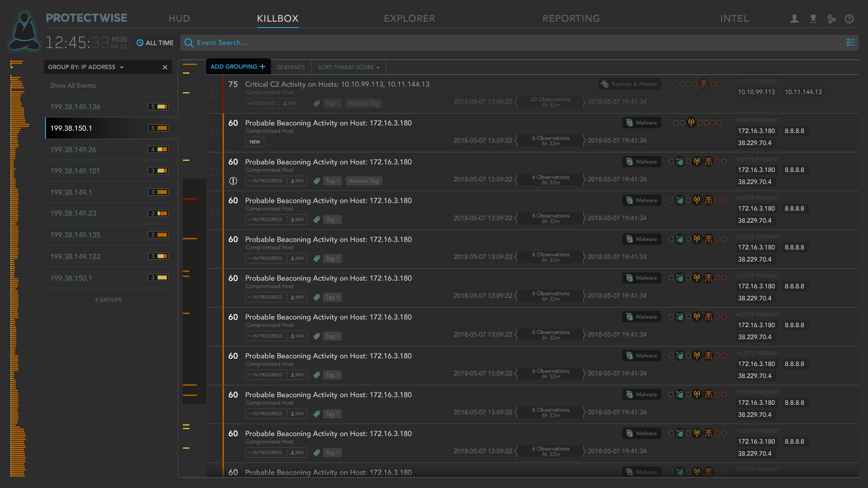
Task: Select group 199.38.149.136
Action: 108,107
